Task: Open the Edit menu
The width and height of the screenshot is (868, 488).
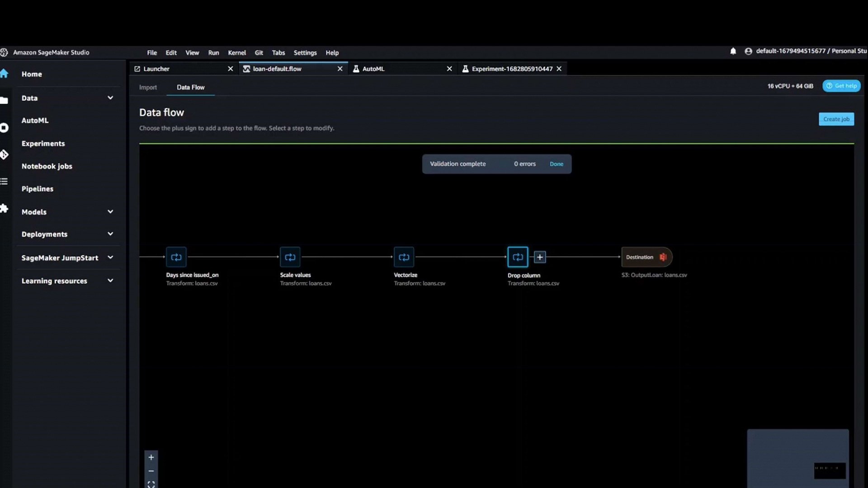Action: (x=171, y=52)
